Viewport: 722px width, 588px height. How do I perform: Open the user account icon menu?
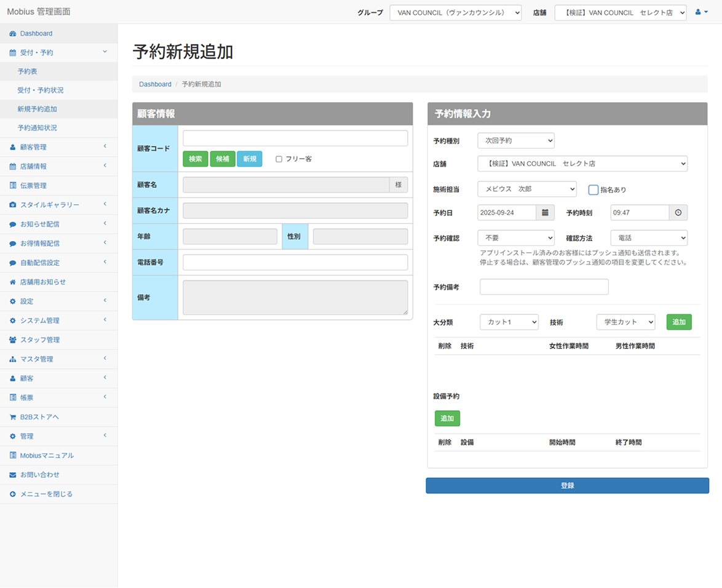(701, 12)
